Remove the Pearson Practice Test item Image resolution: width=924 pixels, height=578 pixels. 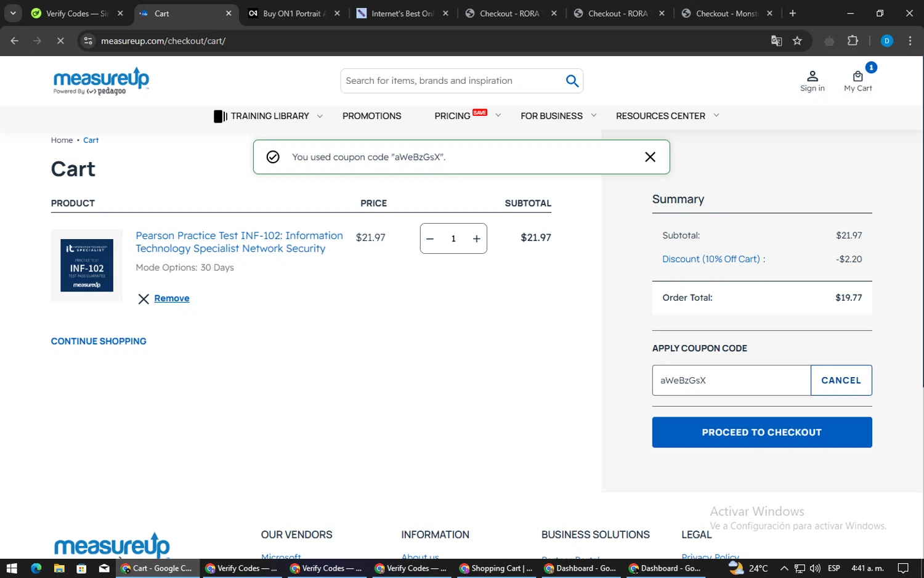(172, 298)
